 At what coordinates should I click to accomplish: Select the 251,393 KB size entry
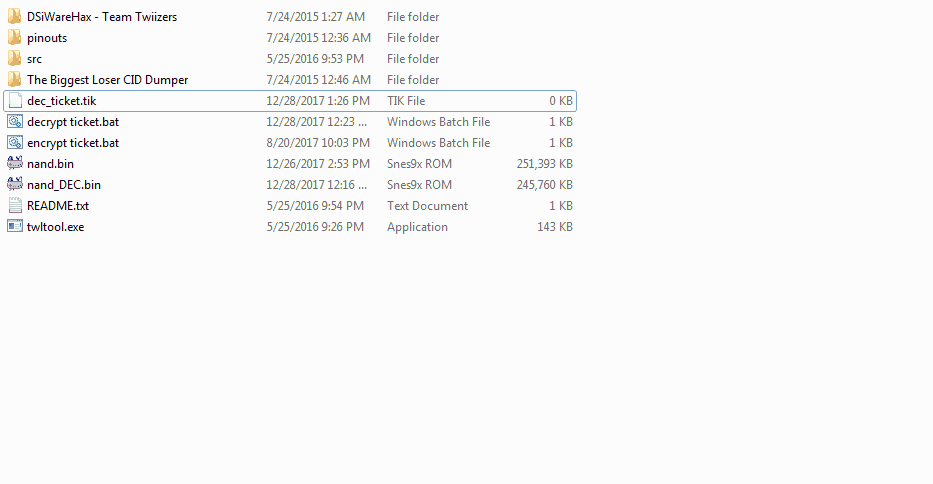click(544, 164)
